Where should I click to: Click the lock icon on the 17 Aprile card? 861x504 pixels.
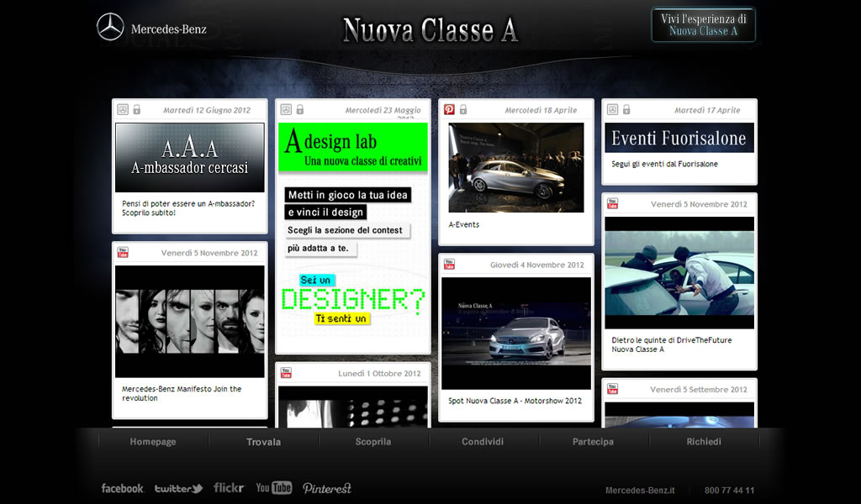coord(626,110)
